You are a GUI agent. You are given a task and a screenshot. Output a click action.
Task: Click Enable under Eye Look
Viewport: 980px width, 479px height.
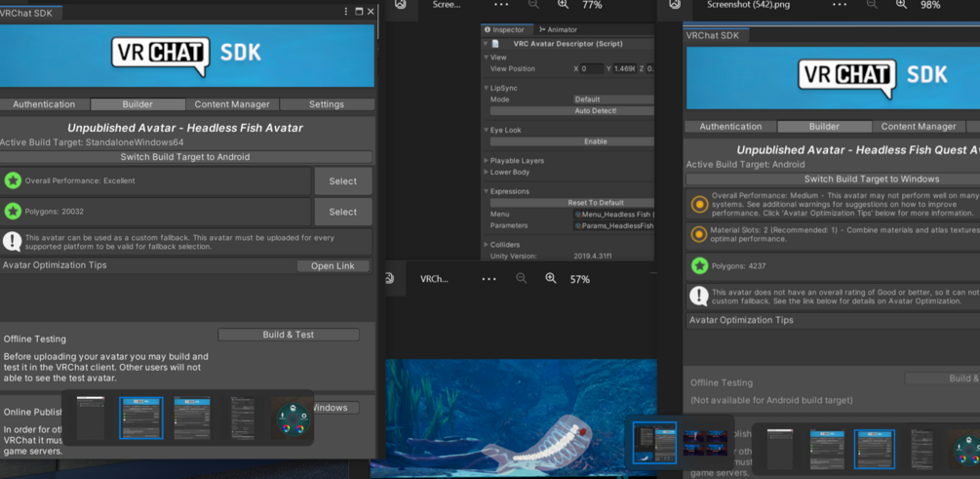coord(571,141)
